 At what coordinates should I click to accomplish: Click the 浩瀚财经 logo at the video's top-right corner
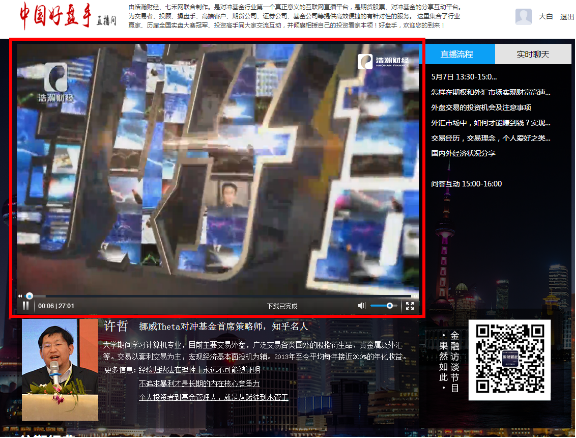click(383, 61)
